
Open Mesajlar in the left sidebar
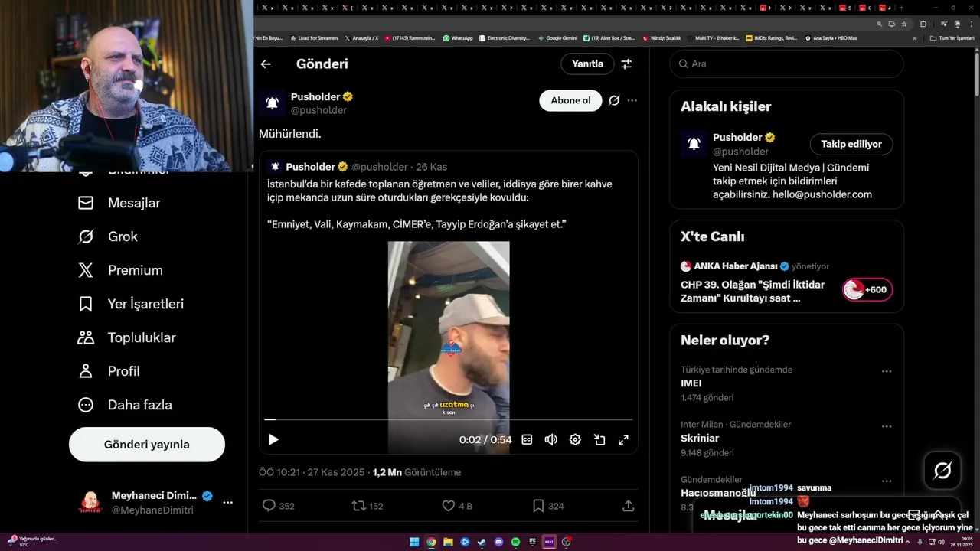(x=119, y=203)
